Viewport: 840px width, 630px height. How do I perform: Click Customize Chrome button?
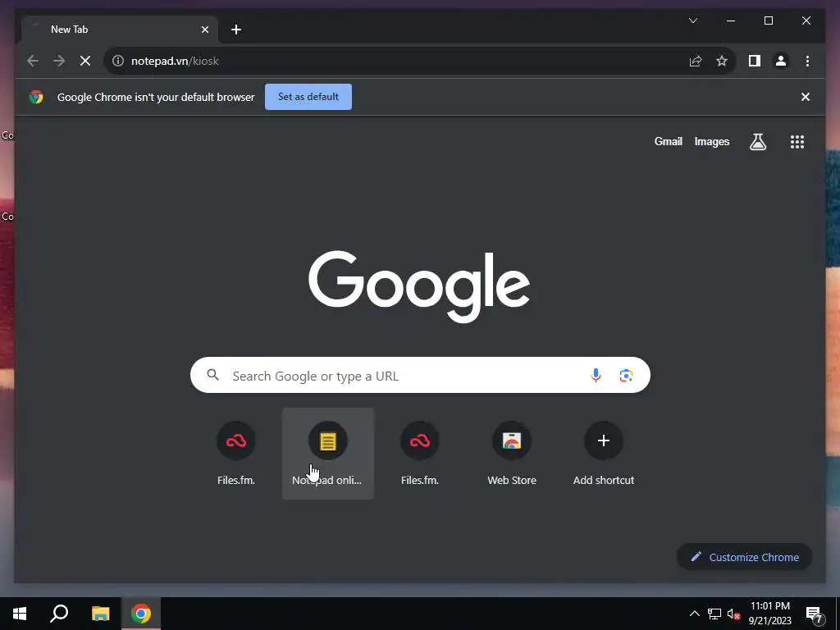[744, 557]
